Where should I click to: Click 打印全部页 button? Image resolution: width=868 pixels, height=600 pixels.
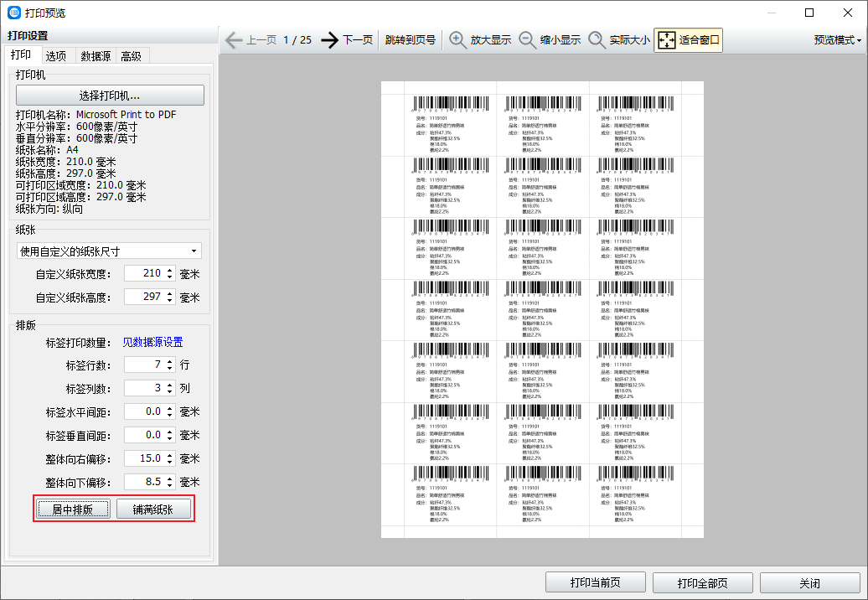[702, 582]
